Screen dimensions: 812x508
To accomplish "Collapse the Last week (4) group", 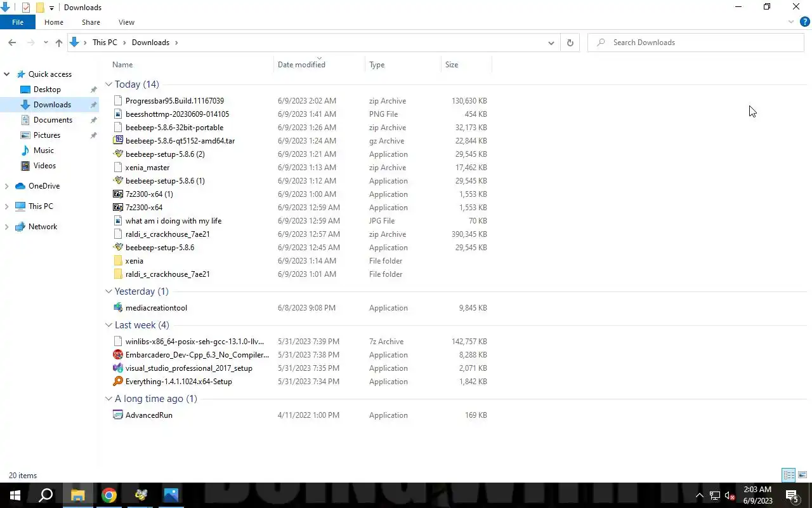I will [108, 325].
